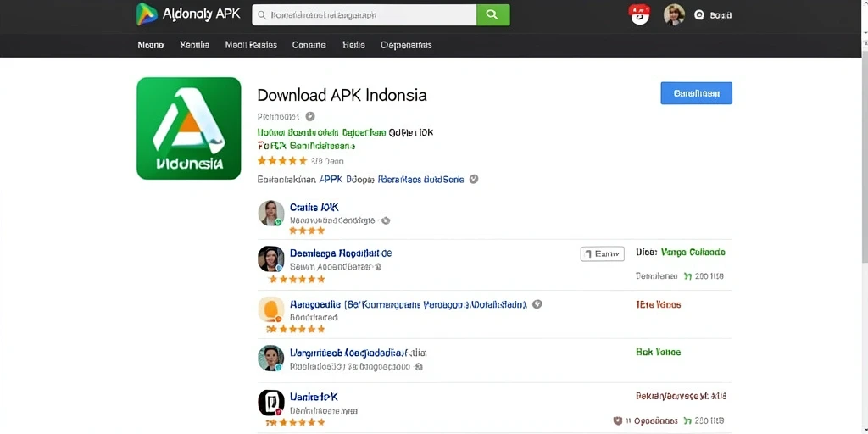
Task: Open the orange avatar of the Haragoedlie entry
Action: pyautogui.click(x=271, y=309)
